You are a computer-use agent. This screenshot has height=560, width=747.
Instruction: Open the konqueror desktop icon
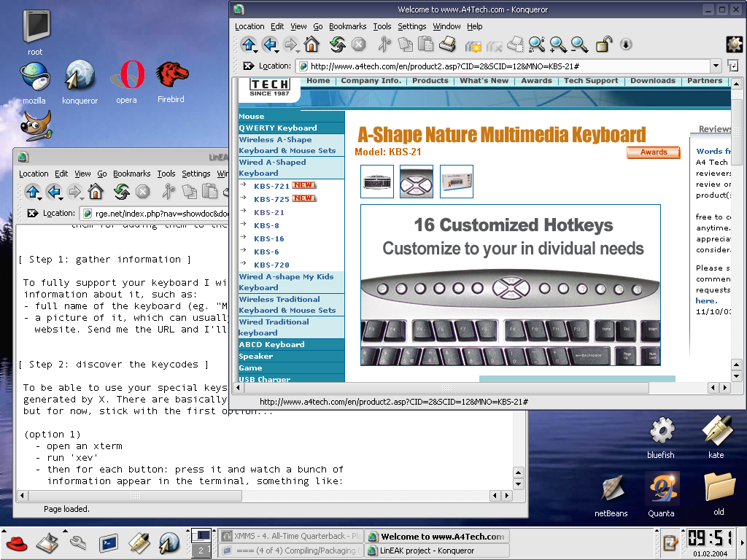80,83
